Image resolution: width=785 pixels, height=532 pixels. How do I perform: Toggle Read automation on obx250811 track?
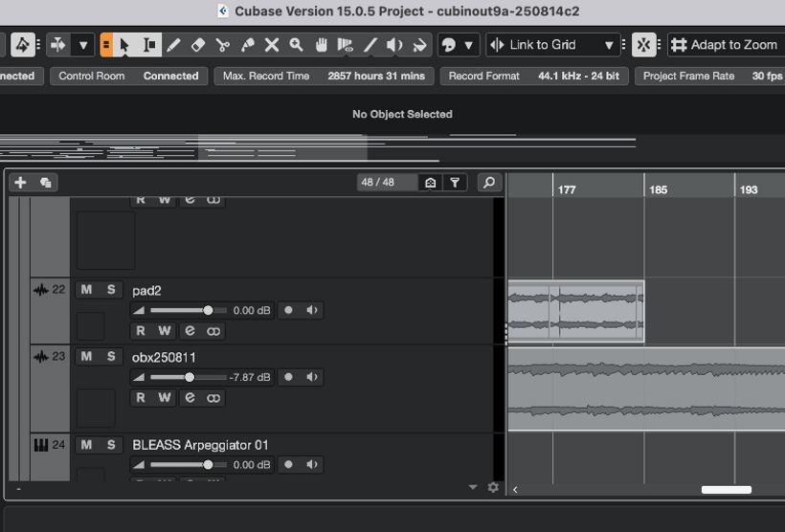[141, 397]
